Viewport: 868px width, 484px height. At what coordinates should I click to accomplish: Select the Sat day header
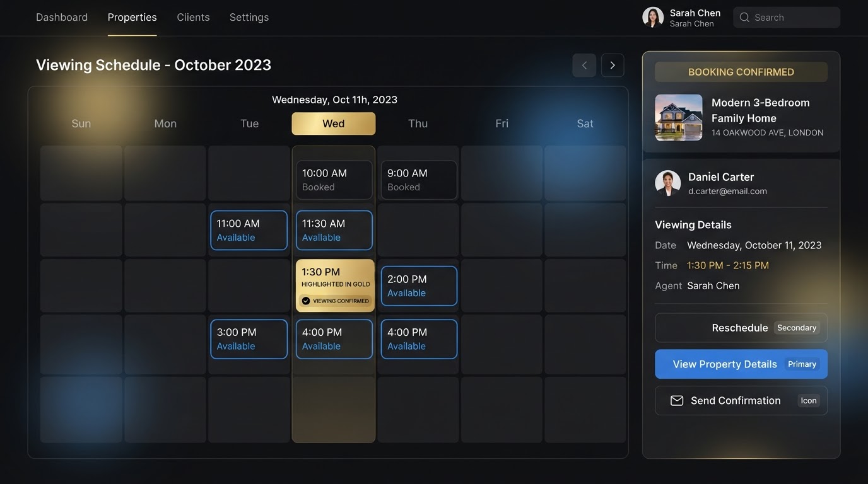585,124
